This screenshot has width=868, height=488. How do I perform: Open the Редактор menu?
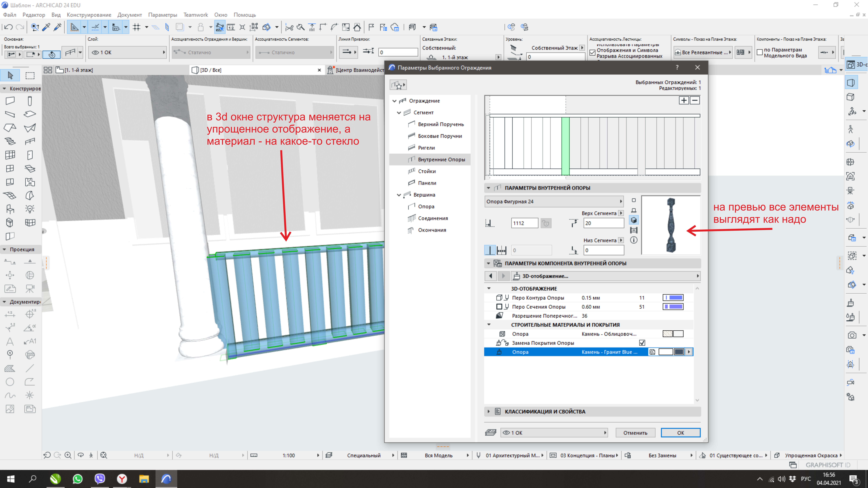(x=34, y=15)
